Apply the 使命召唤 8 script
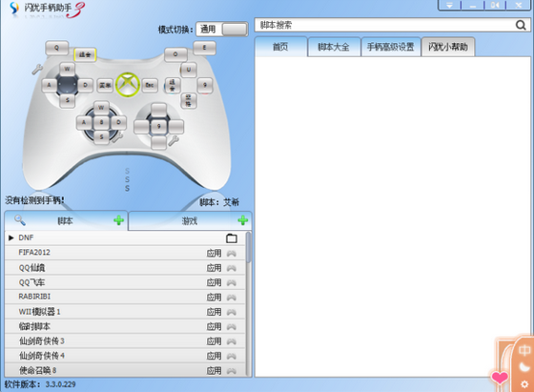Screen dimensions: 534x392 (215, 371)
